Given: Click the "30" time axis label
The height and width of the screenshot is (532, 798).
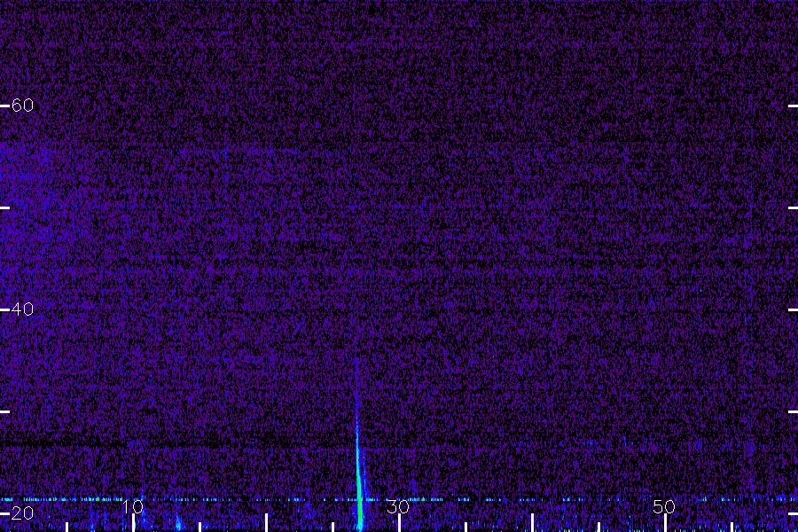Looking at the screenshot, I should 398,506.
